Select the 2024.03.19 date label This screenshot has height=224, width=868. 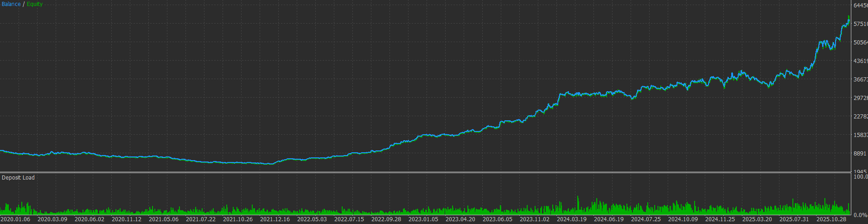572,219
